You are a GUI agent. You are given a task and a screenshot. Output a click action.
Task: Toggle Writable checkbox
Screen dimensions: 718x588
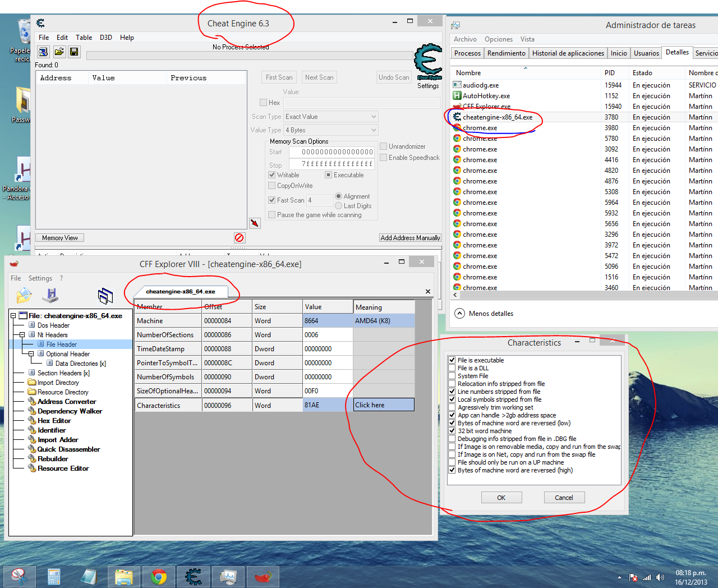271,175
